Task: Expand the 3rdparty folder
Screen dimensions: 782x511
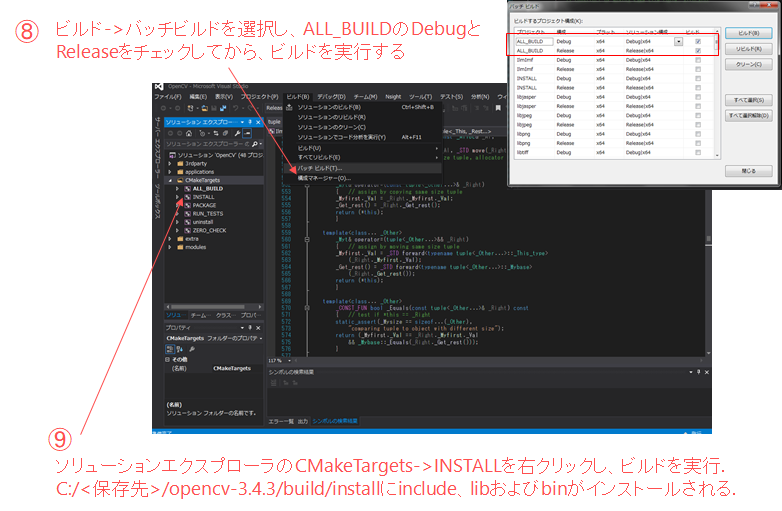Action: (x=170, y=164)
